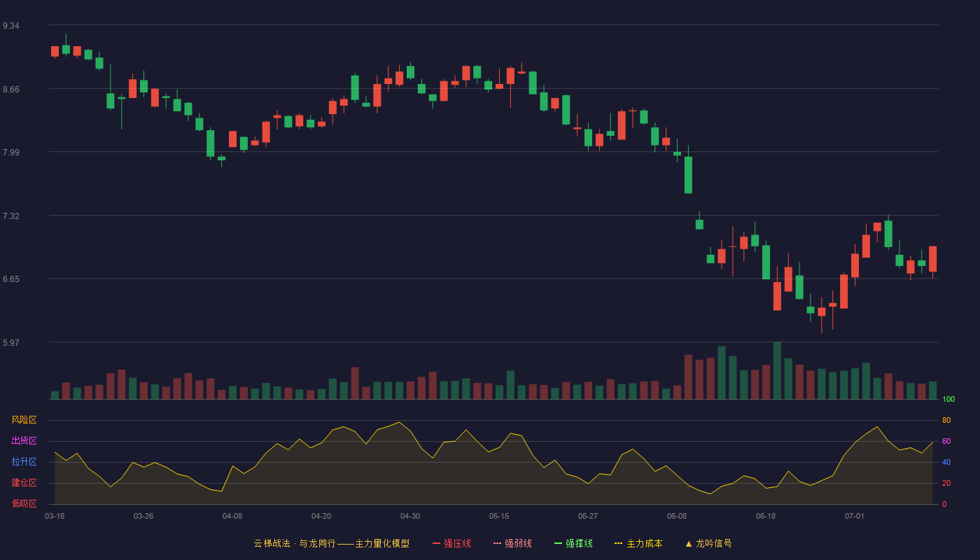Image resolution: width=980 pixels, height=560 pixels.
Task: Click the tallest green volume bar
Action: click(x=777, y=370)
